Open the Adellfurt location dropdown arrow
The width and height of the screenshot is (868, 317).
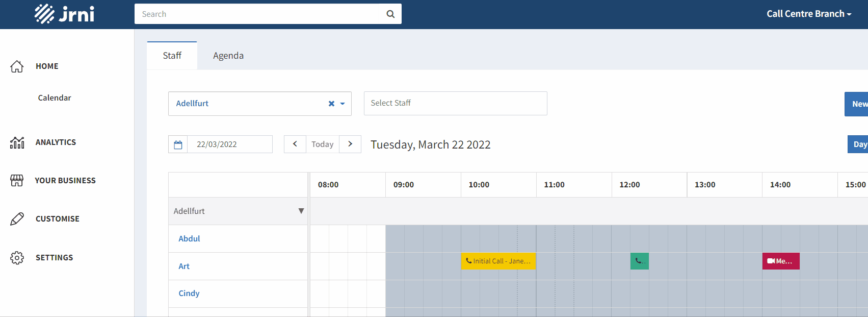[x=343, y=104]
